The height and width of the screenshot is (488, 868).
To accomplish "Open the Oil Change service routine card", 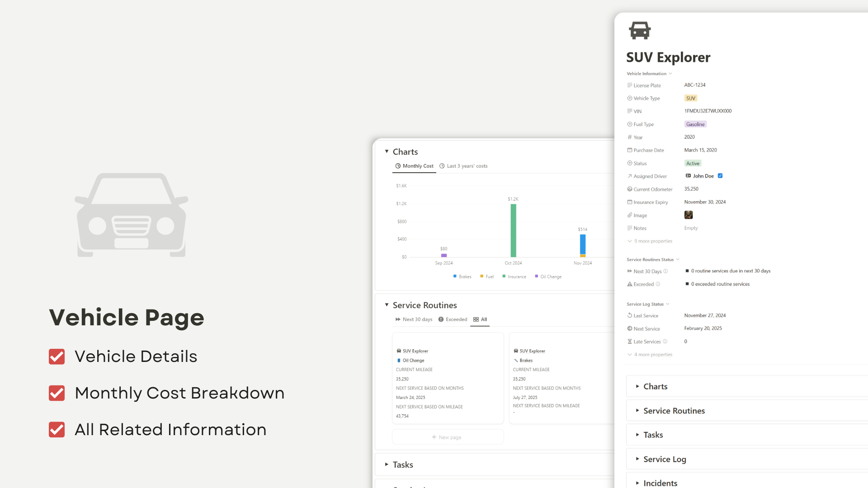I will click(448, 378).
